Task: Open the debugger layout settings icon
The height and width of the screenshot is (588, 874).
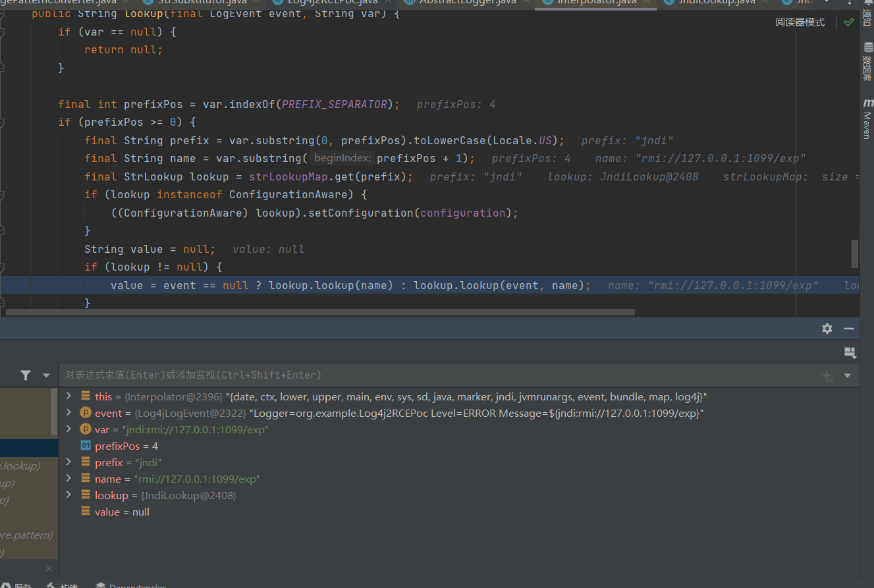Action: tap(850, 353)
